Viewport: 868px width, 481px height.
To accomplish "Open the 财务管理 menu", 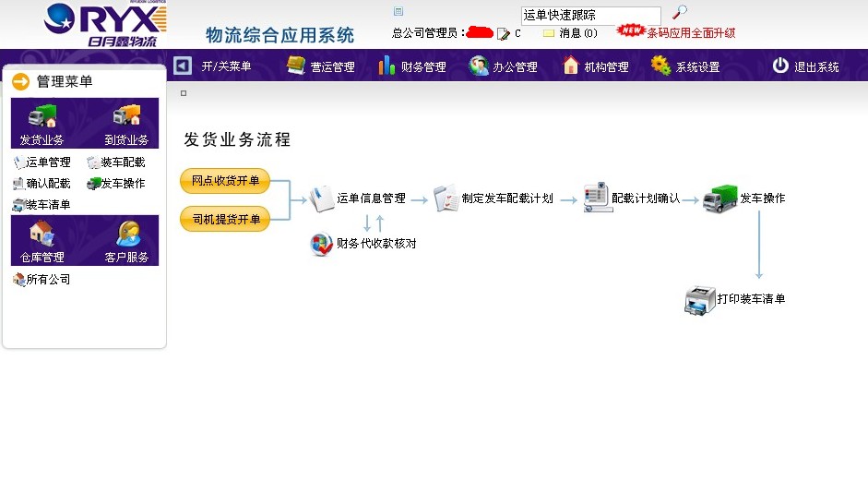I will pyautogui.click(x=411, y=66).
